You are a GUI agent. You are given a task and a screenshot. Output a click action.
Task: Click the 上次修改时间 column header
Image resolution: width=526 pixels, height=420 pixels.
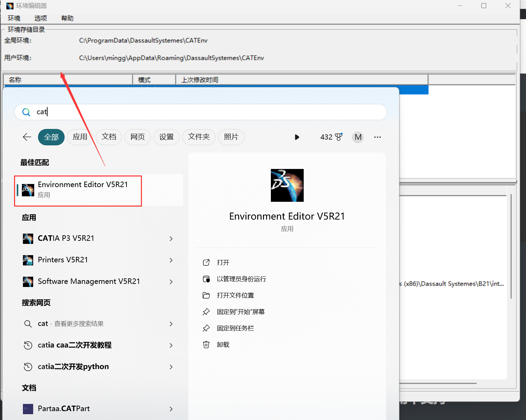(302, 80)
